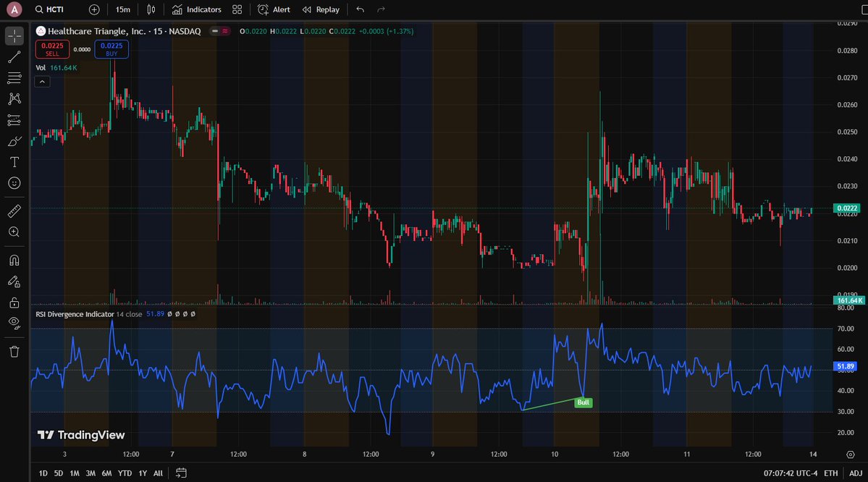This screenshot has width=868, height=482.
Task: Select the 6M date range
Action: pyautogui.click(x=106, y=473)
